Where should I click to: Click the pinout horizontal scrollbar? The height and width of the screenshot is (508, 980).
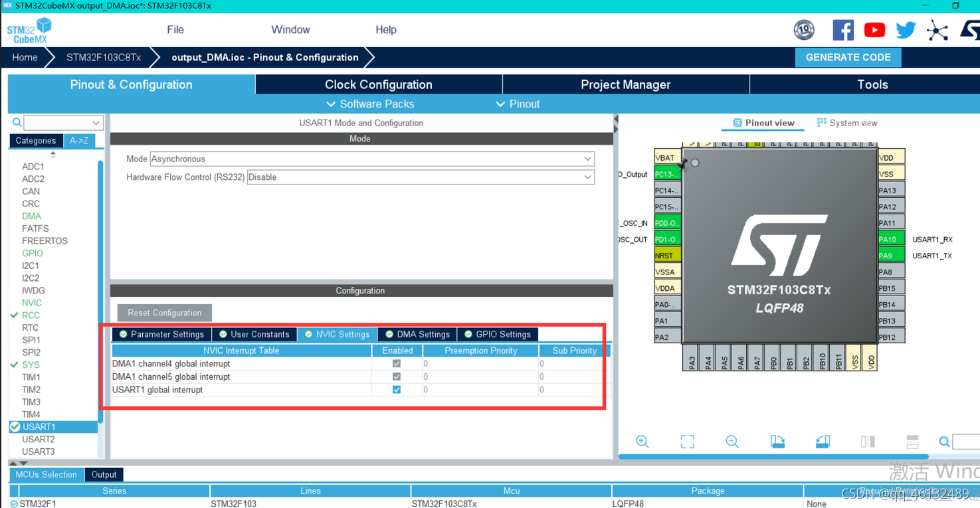pyautogui.click(x=773, y=457)
